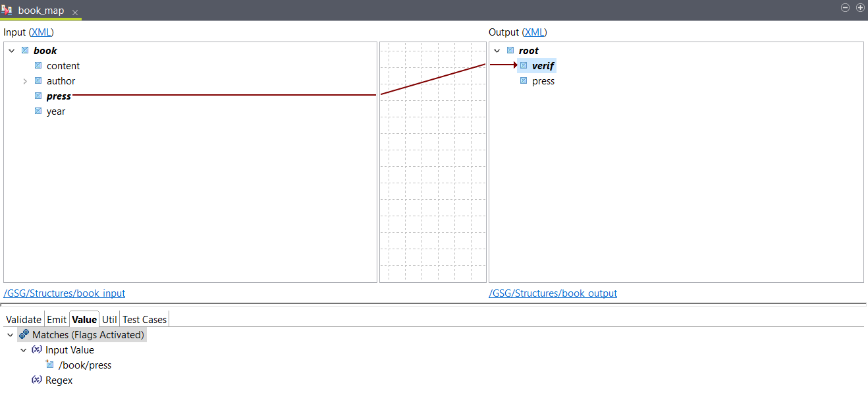
Task: Open the Validate tab
Action: (24, 319)
